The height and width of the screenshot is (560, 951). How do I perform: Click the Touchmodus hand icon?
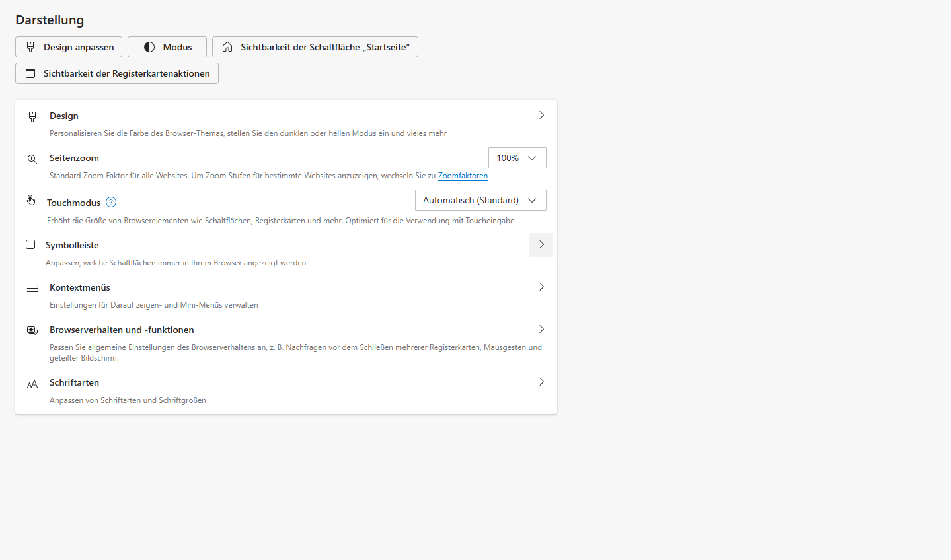(31, 200)
